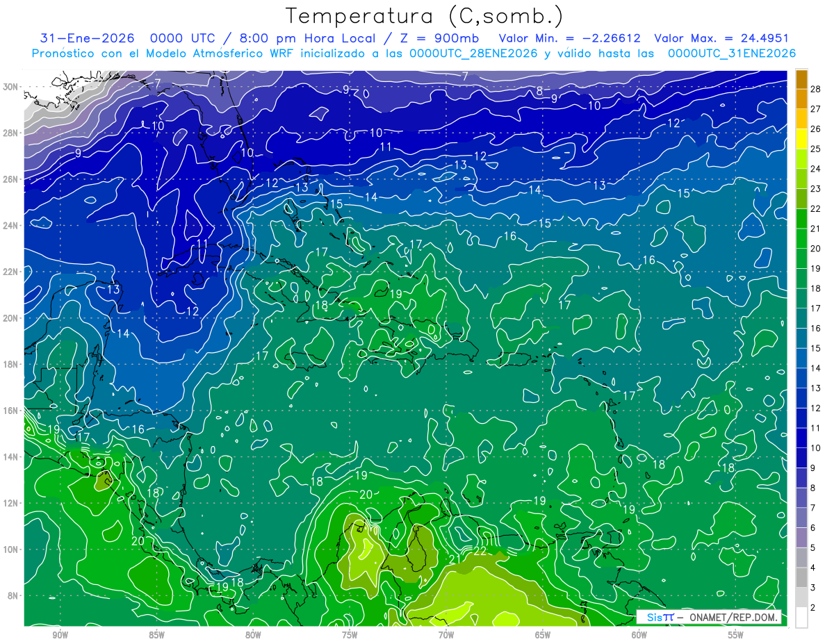Click '8:00 pm Hora Local' text
834x644 pixels.
click(x=309, y=38)
